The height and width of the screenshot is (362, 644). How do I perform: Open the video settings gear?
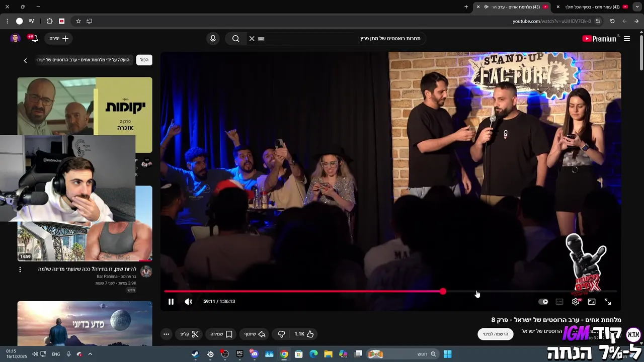(576, 302)
